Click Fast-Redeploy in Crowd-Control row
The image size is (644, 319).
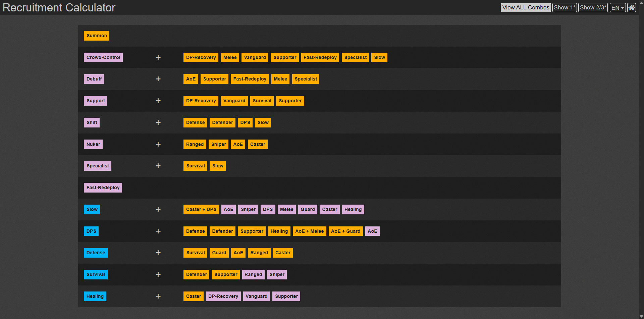point(320,57)
